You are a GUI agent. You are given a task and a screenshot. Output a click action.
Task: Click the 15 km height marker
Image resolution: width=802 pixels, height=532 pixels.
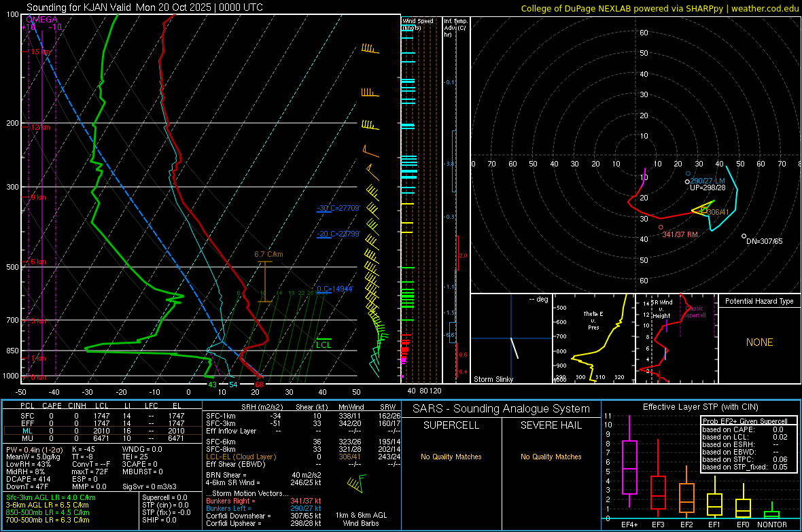tap(40, 52)
